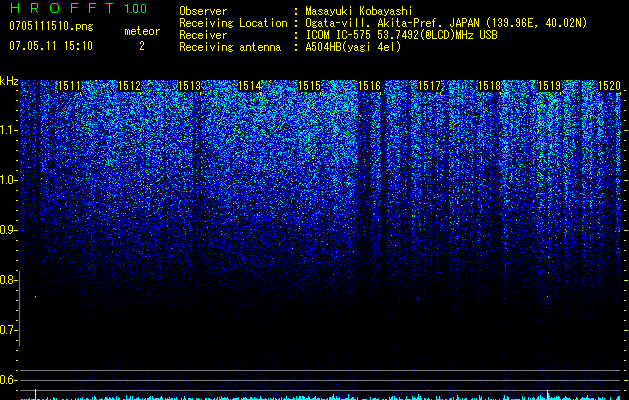The height and width of the screenshot is (400, 629).
Task: Click the 0.8 kHz axis label
Action: click(x=9, y=280)
